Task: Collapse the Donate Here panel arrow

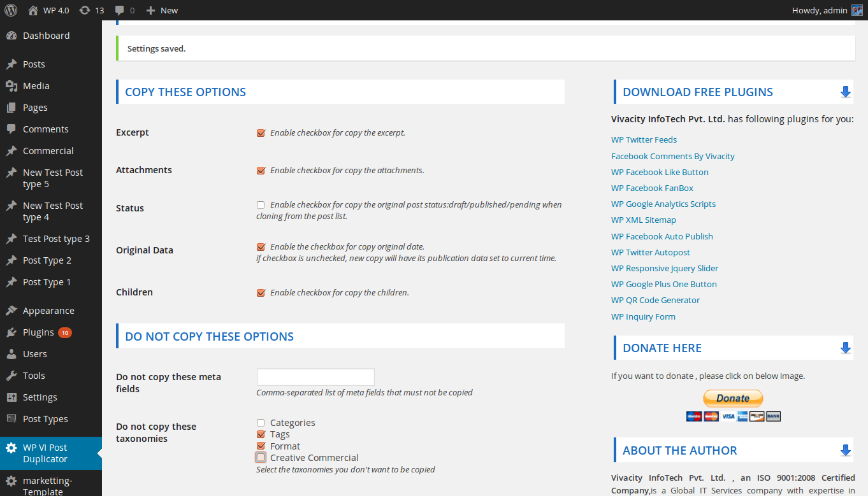Action: [846, 348]
